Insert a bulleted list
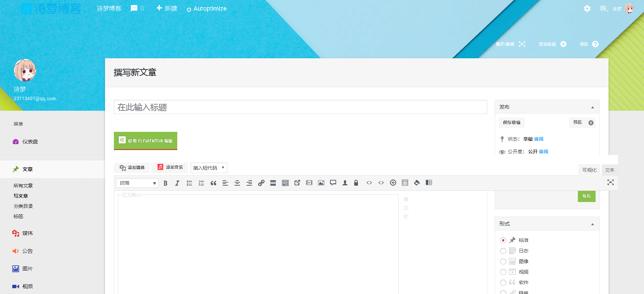The height and width of the screenshot is (294, 644). [189, 183]
